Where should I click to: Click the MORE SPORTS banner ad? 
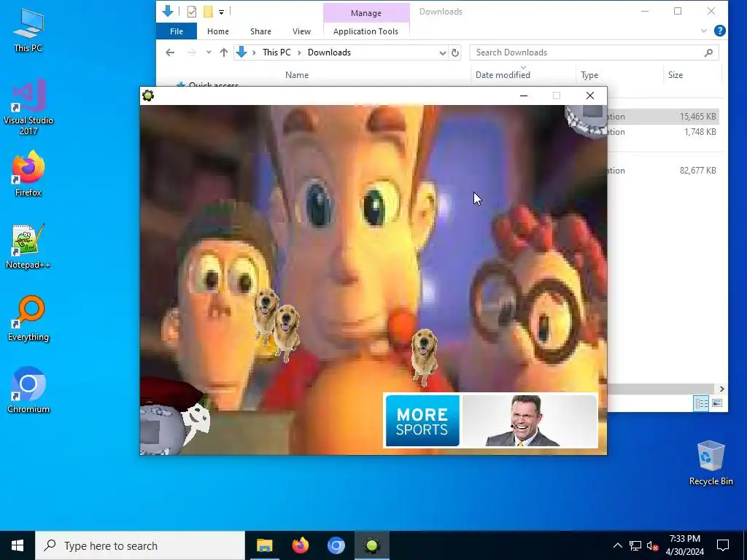tap(491, 421)
